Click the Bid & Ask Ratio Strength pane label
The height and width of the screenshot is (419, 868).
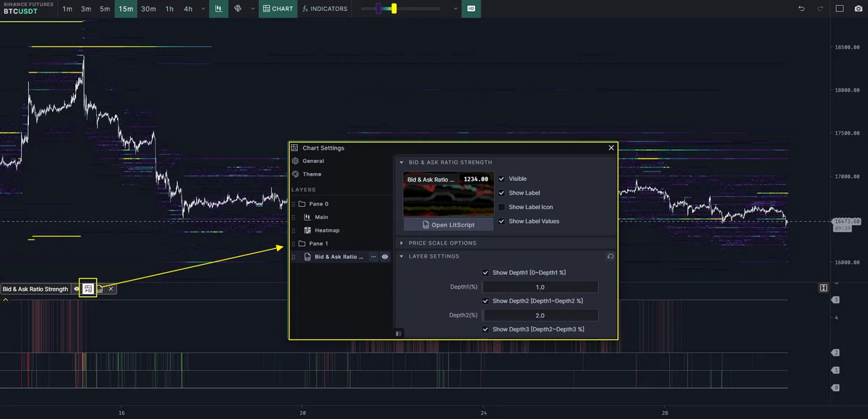point(35,289)
